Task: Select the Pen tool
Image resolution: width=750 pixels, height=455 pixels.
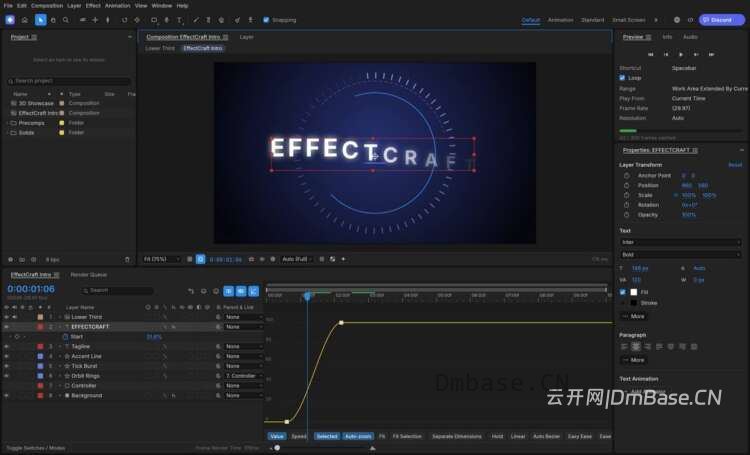Action: [x=166, y=20]
